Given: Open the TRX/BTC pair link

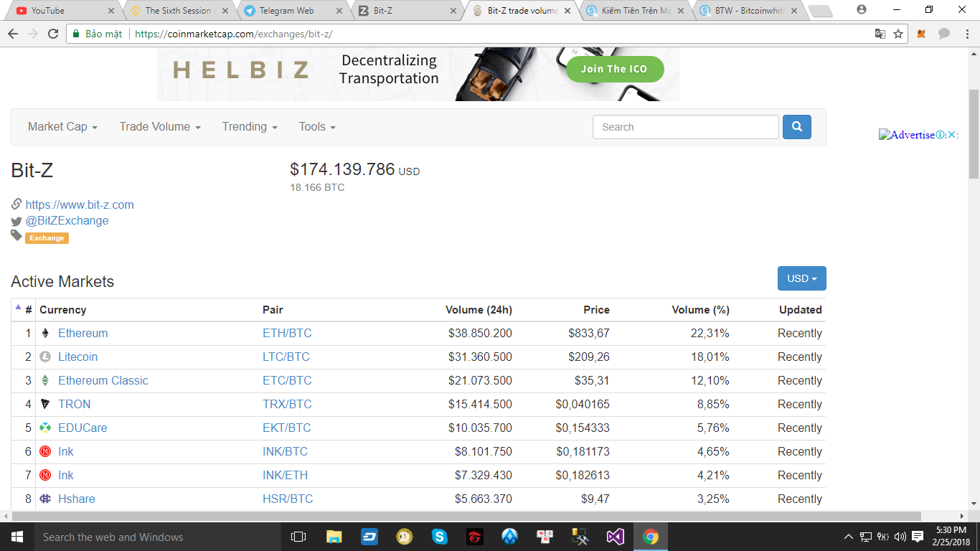Looking at the screenshot, I should click(x=287, y=404).
